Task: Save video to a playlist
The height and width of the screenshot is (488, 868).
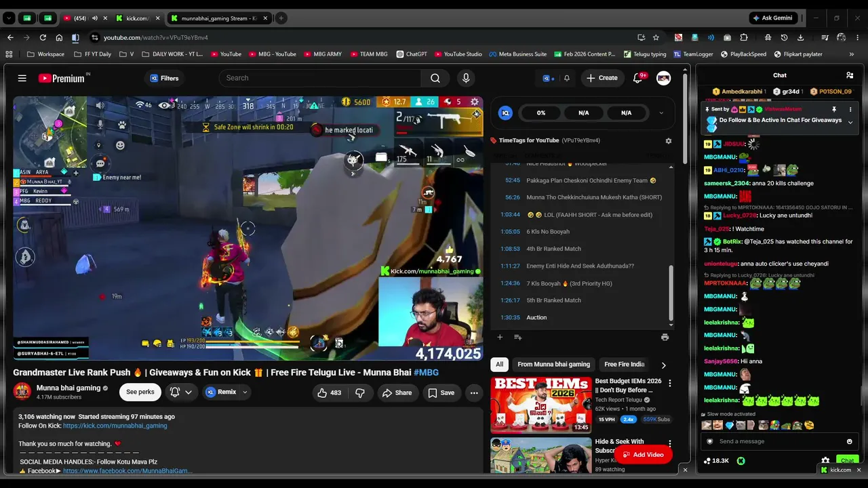Action: coord(441,392)
